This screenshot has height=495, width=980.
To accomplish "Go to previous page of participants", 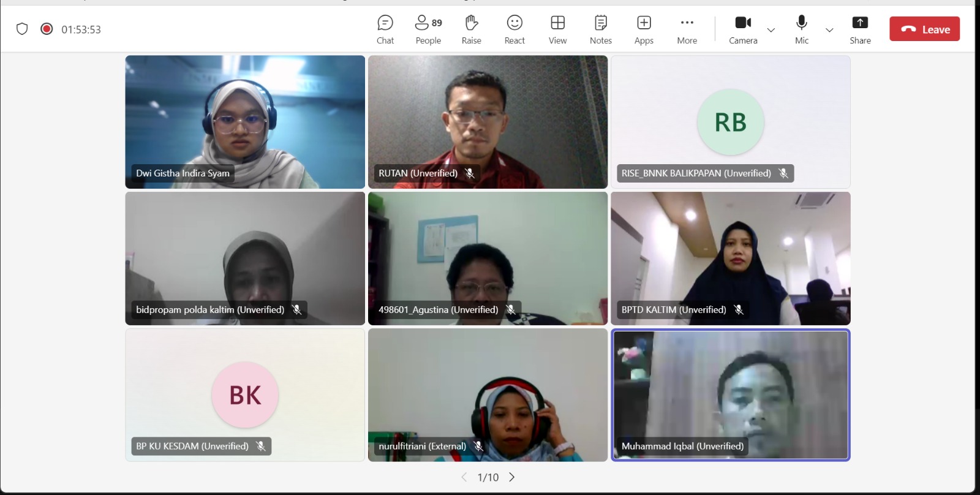I will pos(464,477).
